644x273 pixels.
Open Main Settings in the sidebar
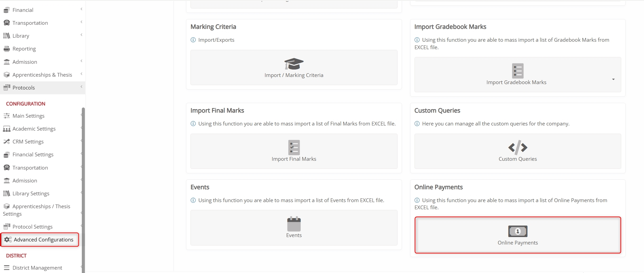click(29, 116)
